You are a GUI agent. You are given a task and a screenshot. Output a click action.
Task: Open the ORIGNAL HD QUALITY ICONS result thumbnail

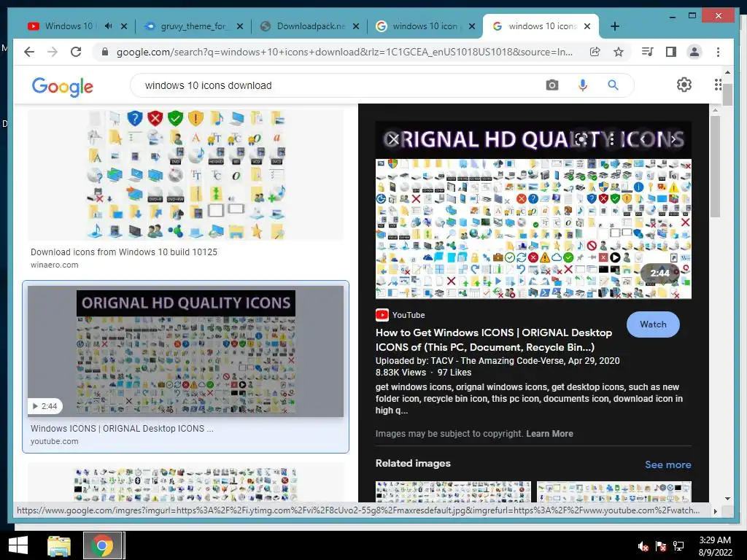coord(185,351)
